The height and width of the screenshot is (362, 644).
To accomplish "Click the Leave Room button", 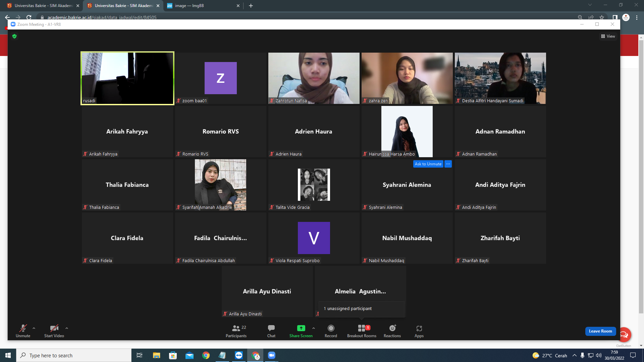I will (x=600, y=331).
